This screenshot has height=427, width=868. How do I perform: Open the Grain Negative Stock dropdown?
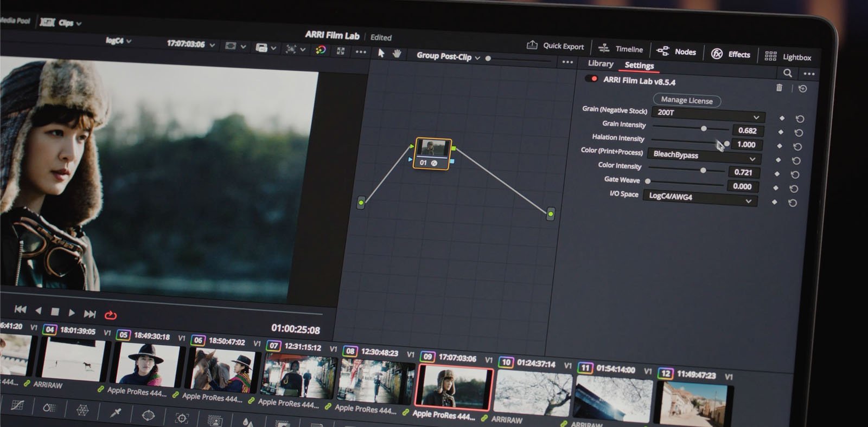point(708,114)
